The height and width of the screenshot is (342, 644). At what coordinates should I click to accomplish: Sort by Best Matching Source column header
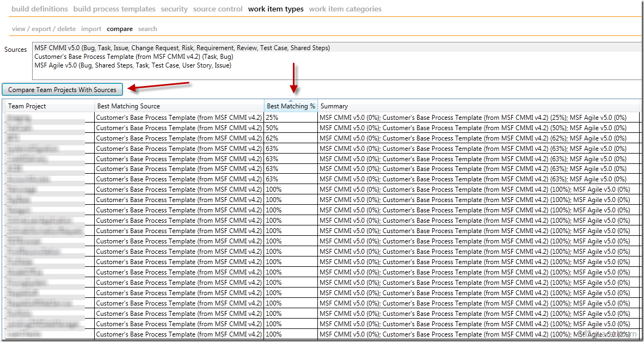[180, 106]
